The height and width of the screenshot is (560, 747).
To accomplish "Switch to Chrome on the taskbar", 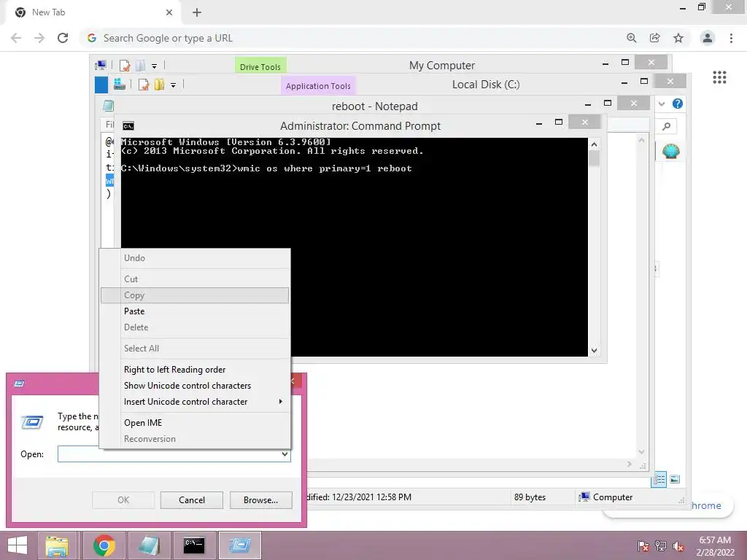I will 104,545.
